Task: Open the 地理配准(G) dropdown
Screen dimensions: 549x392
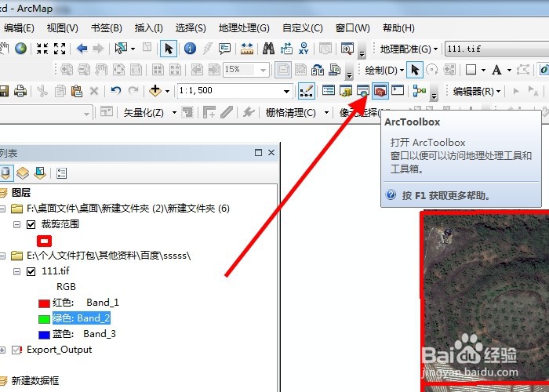Action: (409, 49)
